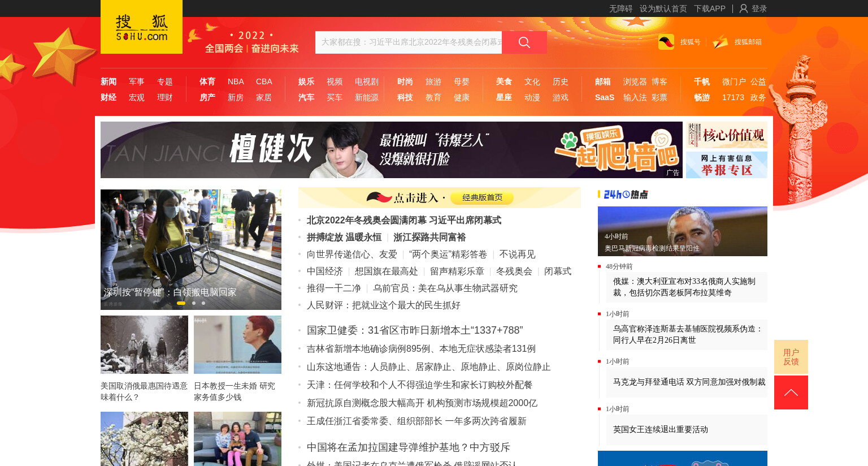868x466 pixels.
Task: Open 国家卫健委 31省区市 headline
Action: click(x=415, y=330)
